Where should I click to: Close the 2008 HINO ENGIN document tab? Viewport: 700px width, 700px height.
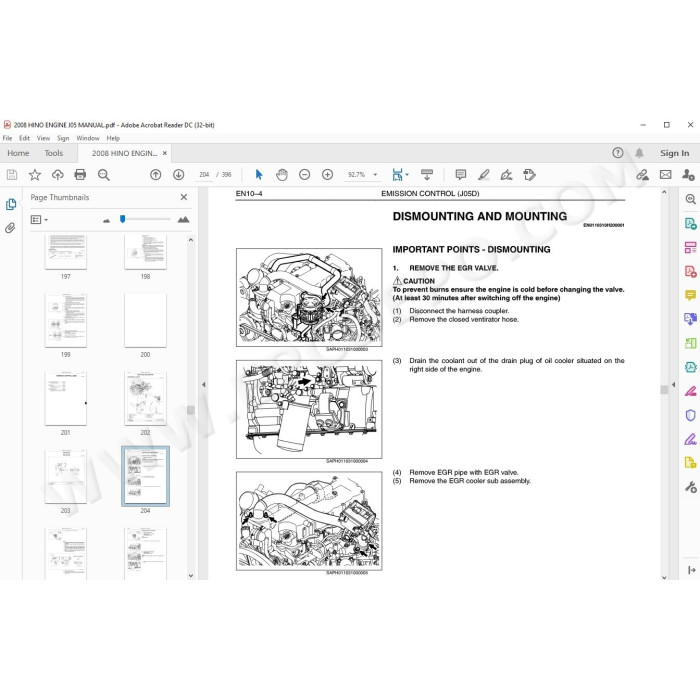[x=165, y=153]
